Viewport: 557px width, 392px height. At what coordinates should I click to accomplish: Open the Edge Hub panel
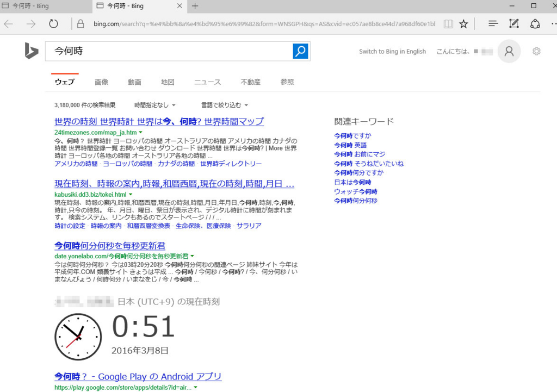pos(493,24)
